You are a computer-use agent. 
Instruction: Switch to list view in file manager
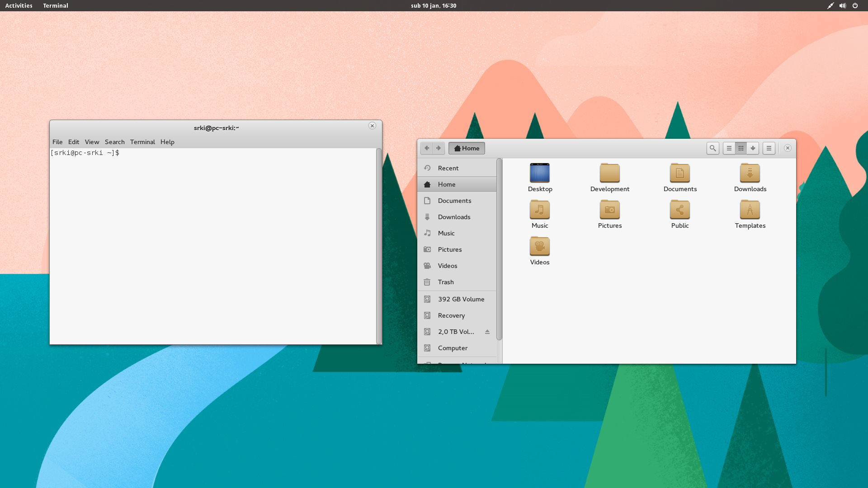tap(729, 148)
